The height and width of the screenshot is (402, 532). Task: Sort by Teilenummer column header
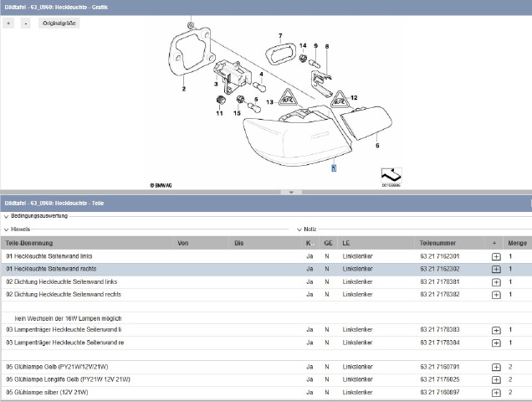437,243
